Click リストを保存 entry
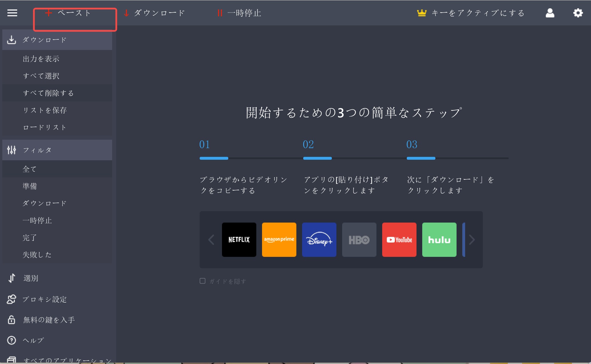This screenshot has width=591, height=364. tap(57, 110)
